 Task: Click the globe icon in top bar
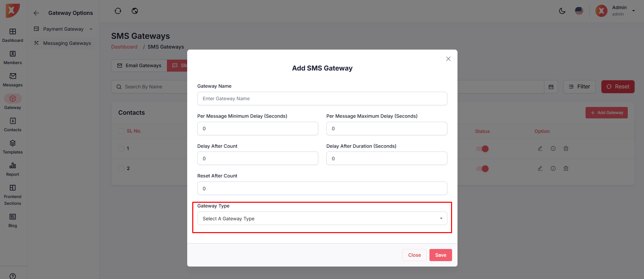135,11
